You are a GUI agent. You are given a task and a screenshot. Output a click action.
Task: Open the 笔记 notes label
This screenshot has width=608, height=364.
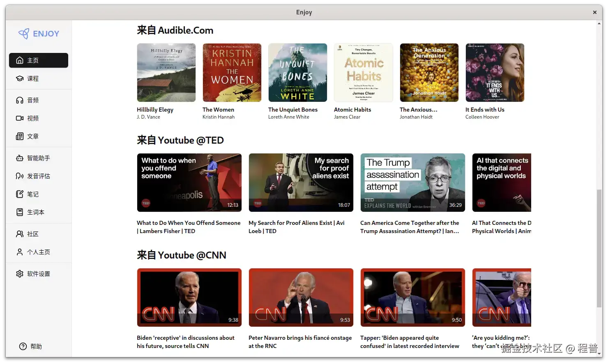click(x=33, y=194)
